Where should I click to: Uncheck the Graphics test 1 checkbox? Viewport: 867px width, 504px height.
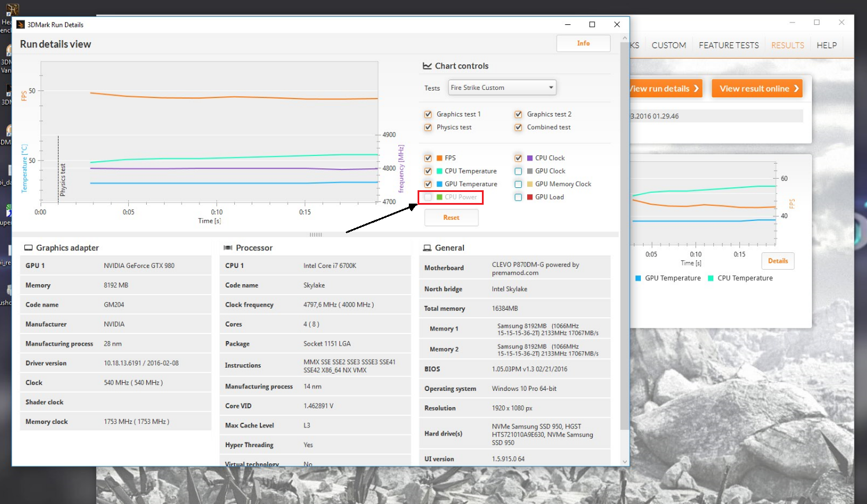pos(428,114)
